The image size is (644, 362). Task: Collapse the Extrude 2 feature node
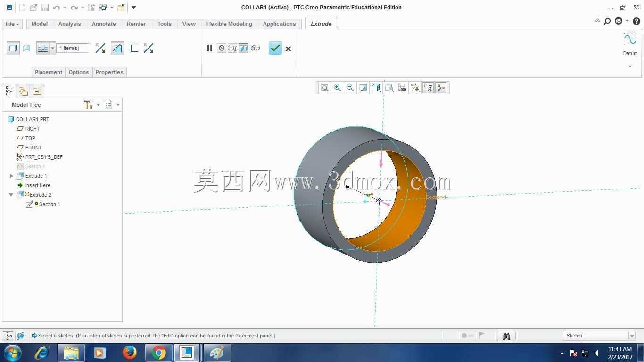pyautogui.click(x=11, y=195)
